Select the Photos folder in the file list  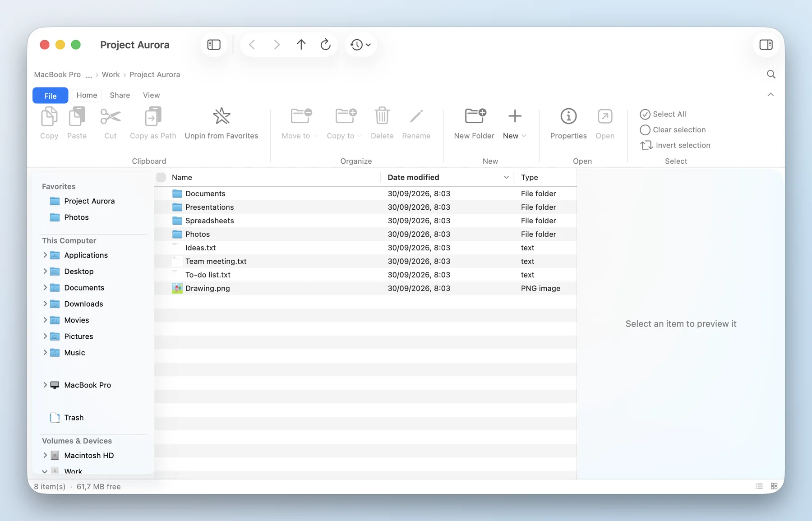pyautogui.click(x=365, y=234)
